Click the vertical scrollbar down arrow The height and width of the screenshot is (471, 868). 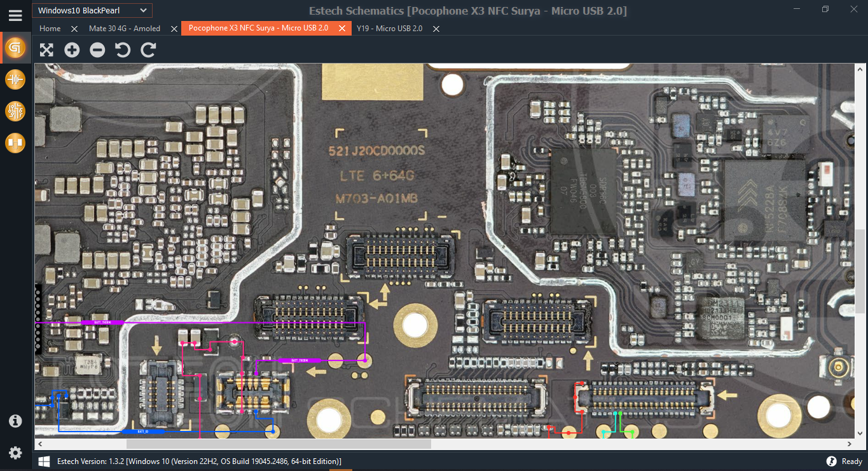pyautogui.click(x=860, y=433)
